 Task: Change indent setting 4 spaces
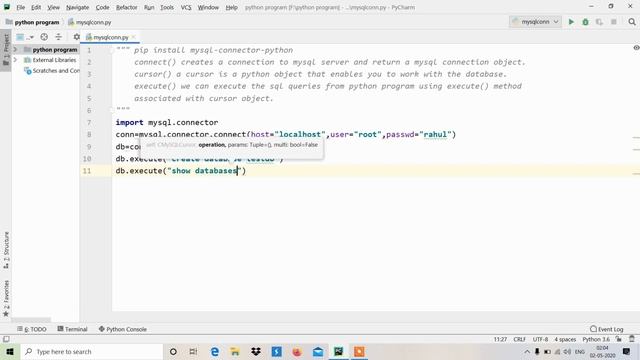point(565,339)
